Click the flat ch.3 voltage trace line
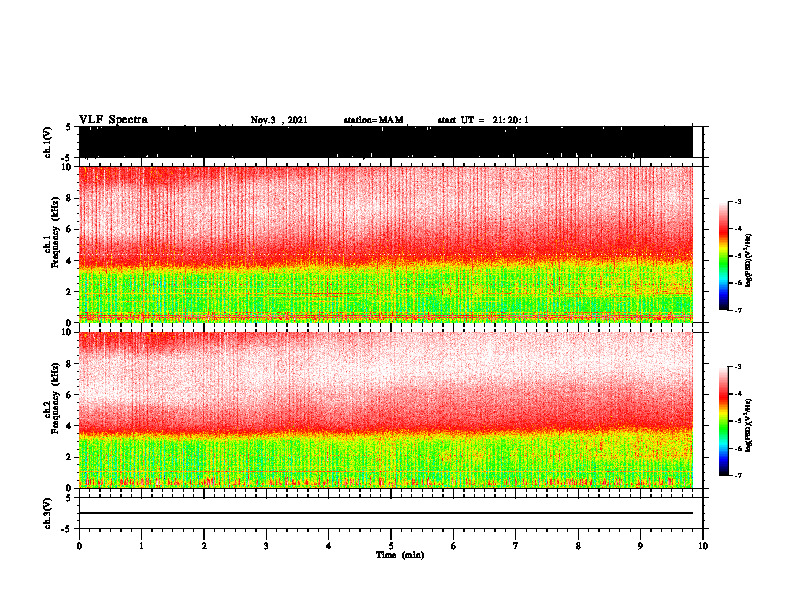The height and width of the screenshot is (612, 792). 385,513
